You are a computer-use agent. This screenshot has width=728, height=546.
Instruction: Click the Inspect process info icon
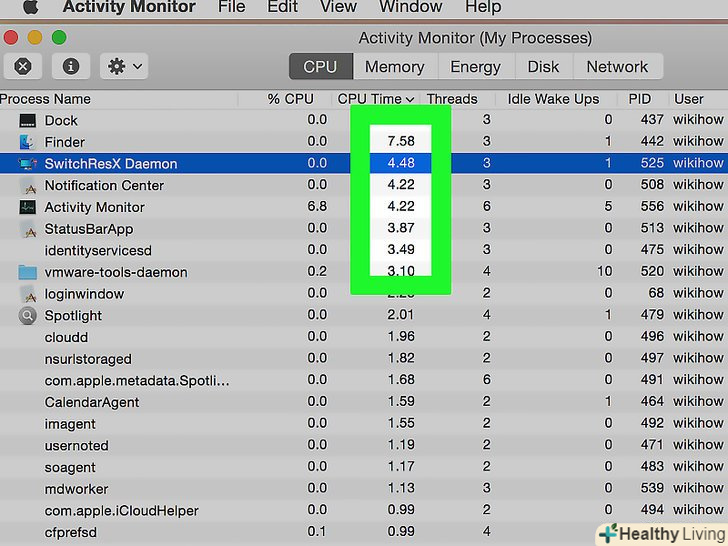pyautogui.click(x=71, y=66)
